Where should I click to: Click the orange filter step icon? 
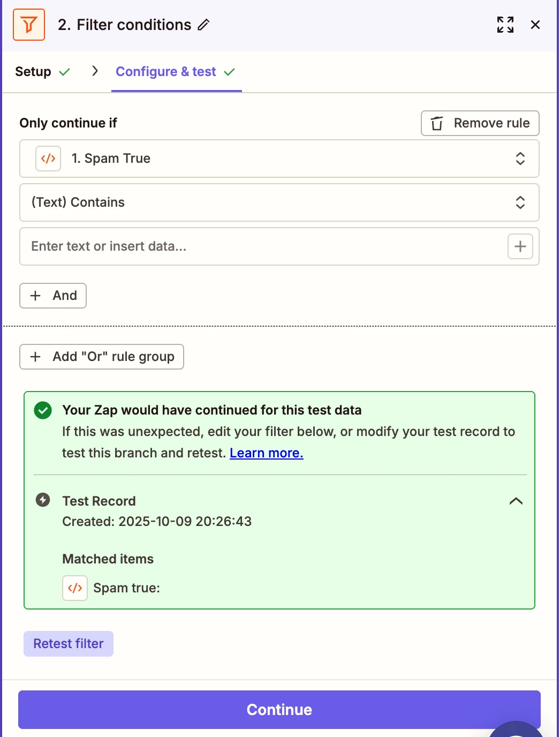(x=29, y=25)
